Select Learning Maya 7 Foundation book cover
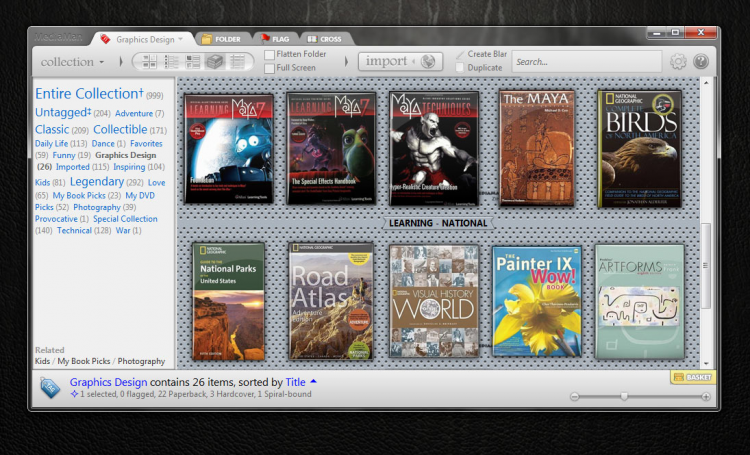The image size is (750, 455). pos(229,149)
